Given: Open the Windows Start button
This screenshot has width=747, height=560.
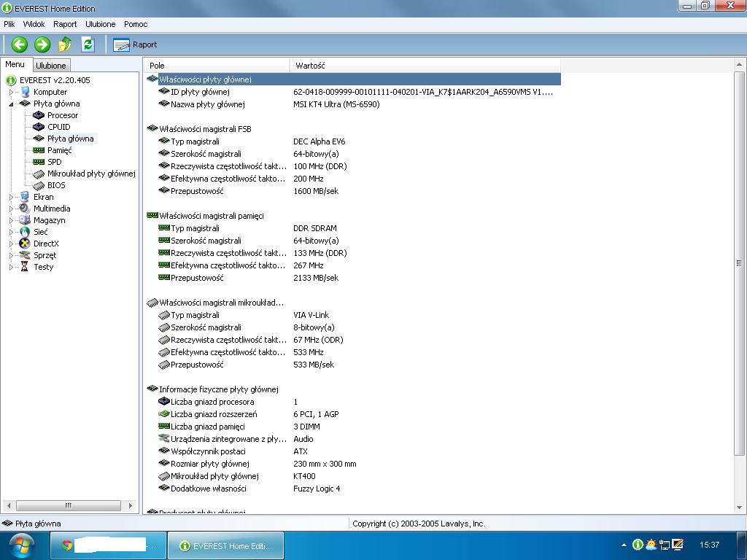Looking at the screenshot, I should pos(22,545).
